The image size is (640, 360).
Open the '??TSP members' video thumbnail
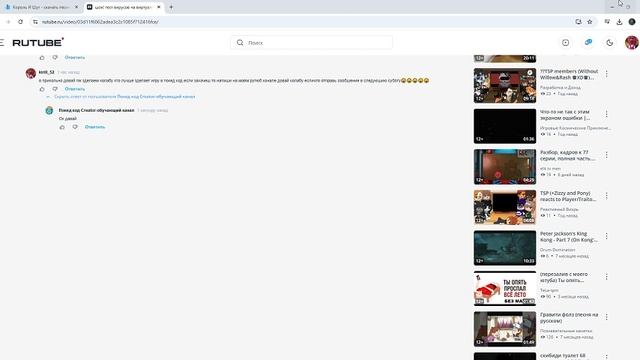point(505,85)
